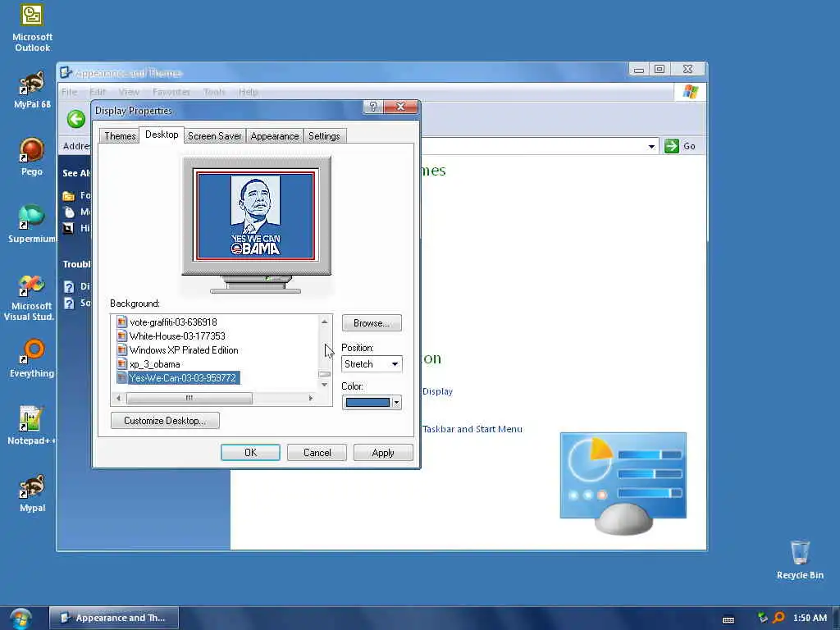Click the vote-graffiti-03-636918 file icon
Screen dimensions: 840x630
tap(122, 322)
